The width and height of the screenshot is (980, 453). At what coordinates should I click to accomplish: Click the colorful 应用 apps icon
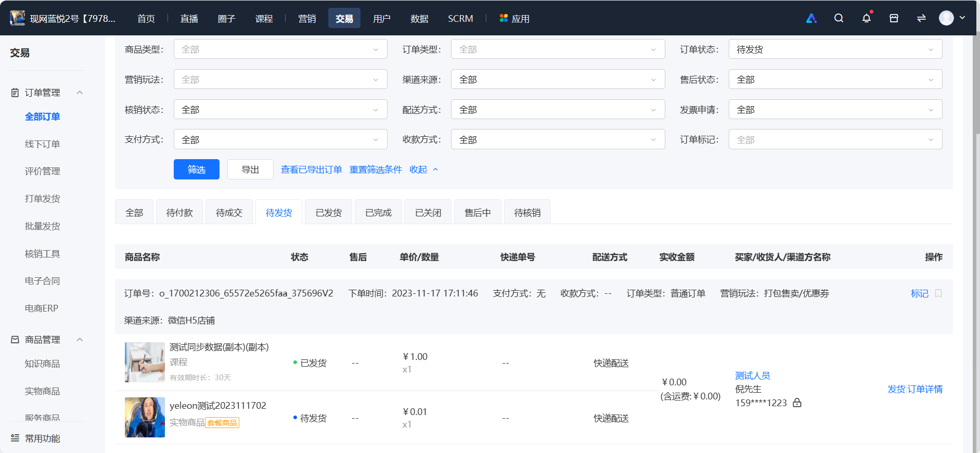[x=504, y=18]
